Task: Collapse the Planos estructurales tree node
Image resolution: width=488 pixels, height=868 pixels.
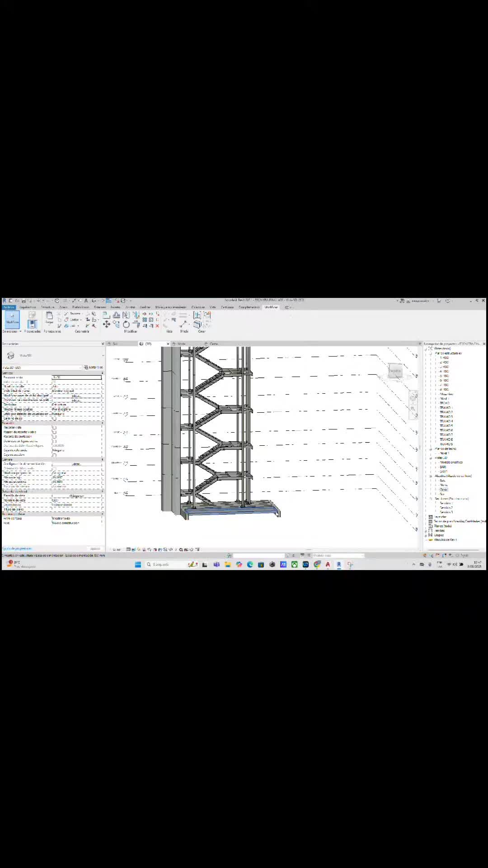Action: point(431,353)
